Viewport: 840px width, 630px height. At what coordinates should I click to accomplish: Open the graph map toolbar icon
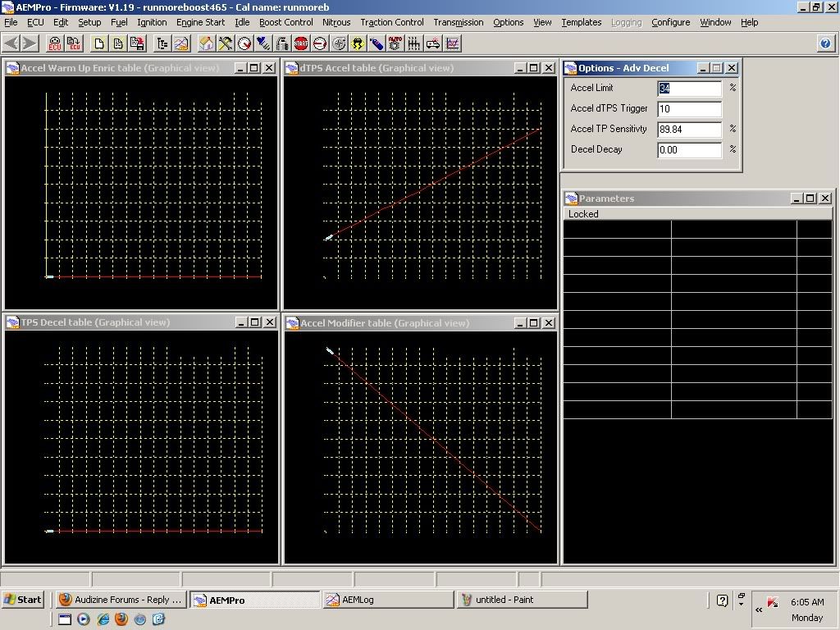181,43
